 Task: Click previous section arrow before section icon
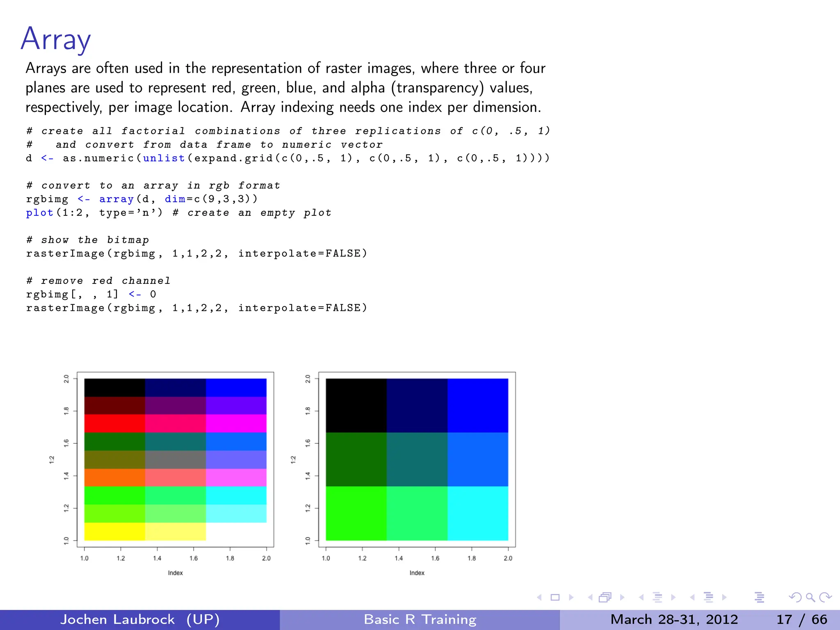tap(692, 598)
